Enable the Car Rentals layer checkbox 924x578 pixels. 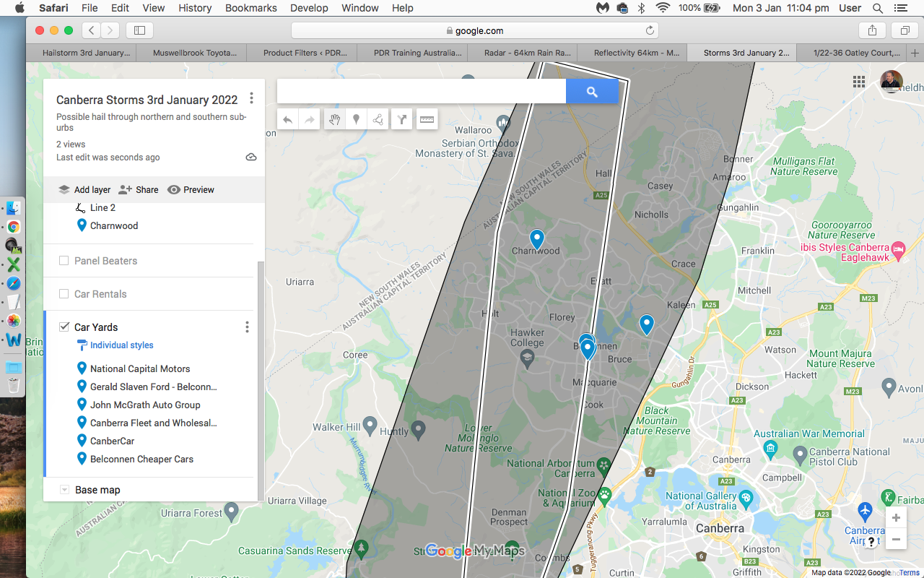pos(64,294)
